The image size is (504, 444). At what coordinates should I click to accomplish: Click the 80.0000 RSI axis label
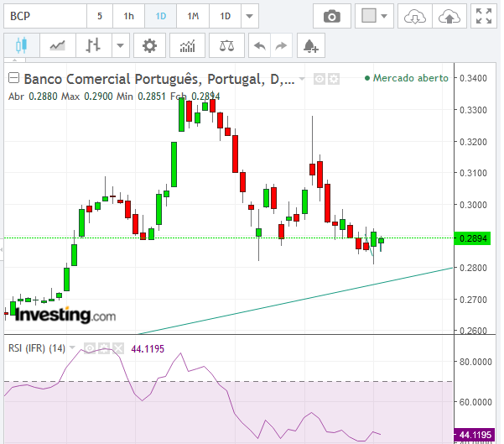click(x=475, y=362)
